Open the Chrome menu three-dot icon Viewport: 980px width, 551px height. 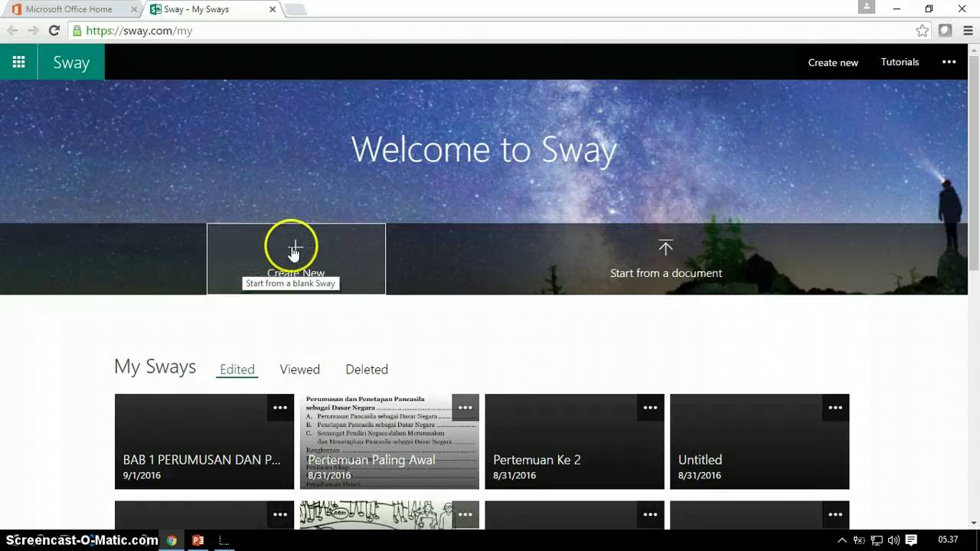[968, 31]
